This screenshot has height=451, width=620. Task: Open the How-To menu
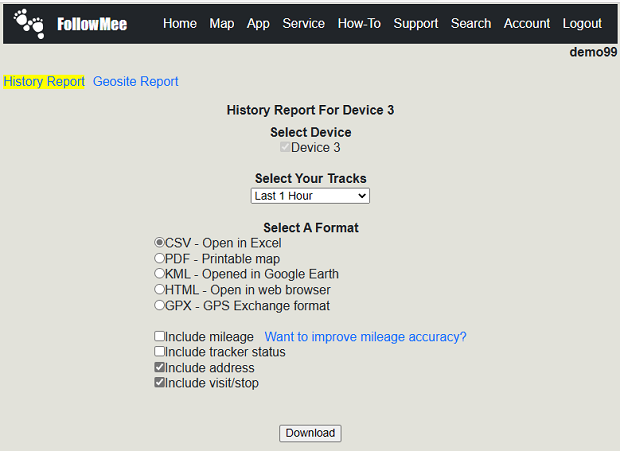coord(359,24)
